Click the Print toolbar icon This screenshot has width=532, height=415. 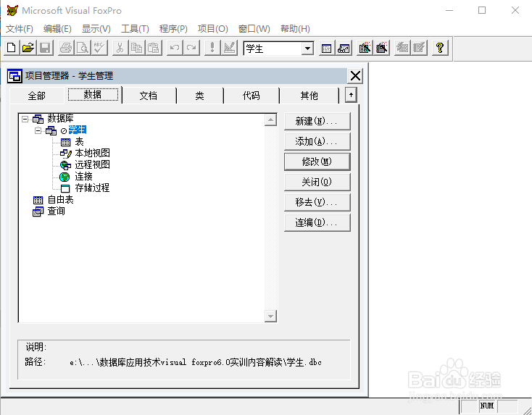[x=66, y=48]
